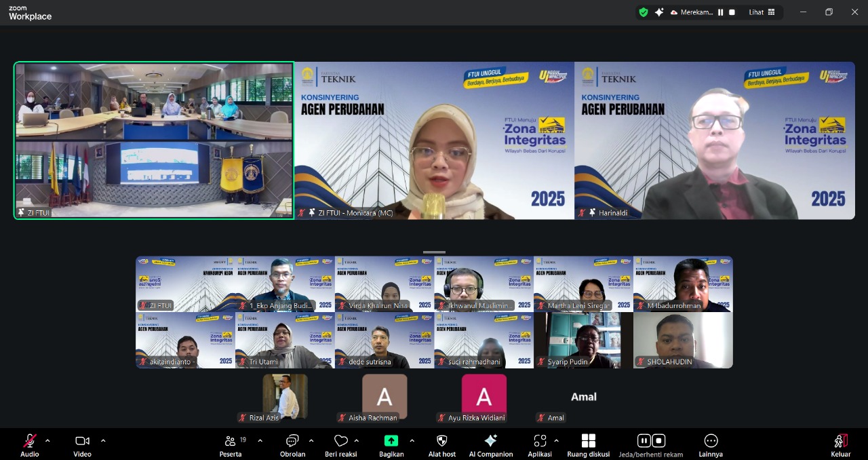868x460 pixels.
Task: Open the Beri reaksi reactions
Action: tap(341, 445)
